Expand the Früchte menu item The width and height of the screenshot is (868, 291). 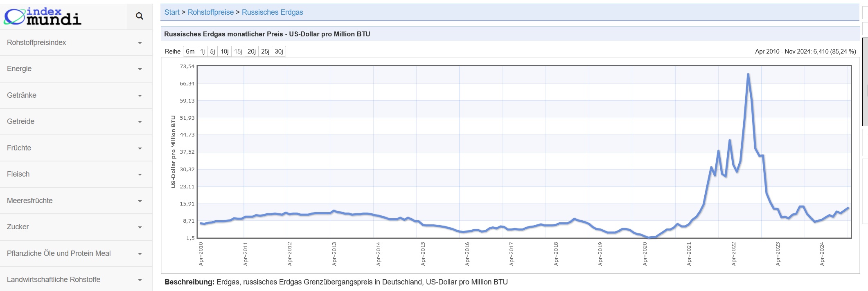(76, 148)
